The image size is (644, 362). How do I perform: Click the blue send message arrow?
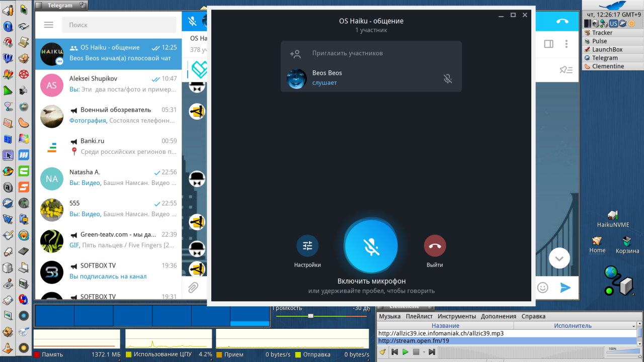pos(566,288)
